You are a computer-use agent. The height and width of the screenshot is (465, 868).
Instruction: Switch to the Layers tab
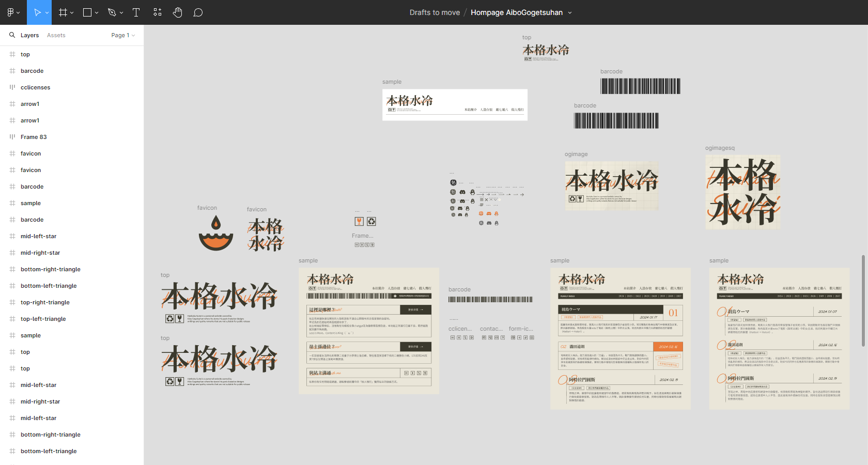point(29,35)
